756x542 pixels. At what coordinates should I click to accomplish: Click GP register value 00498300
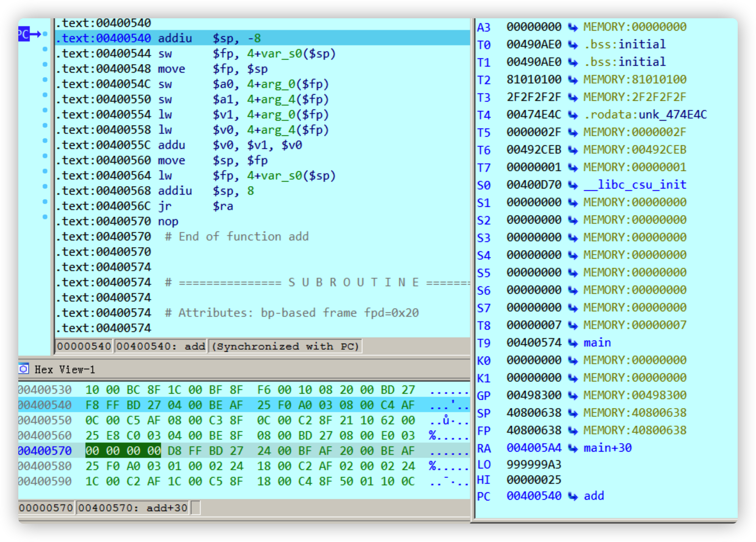(534, 396)
